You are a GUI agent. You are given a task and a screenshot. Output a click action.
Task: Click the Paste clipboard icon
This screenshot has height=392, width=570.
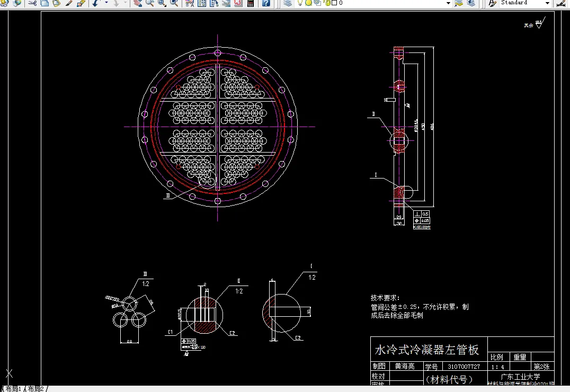tap(56, 3)
